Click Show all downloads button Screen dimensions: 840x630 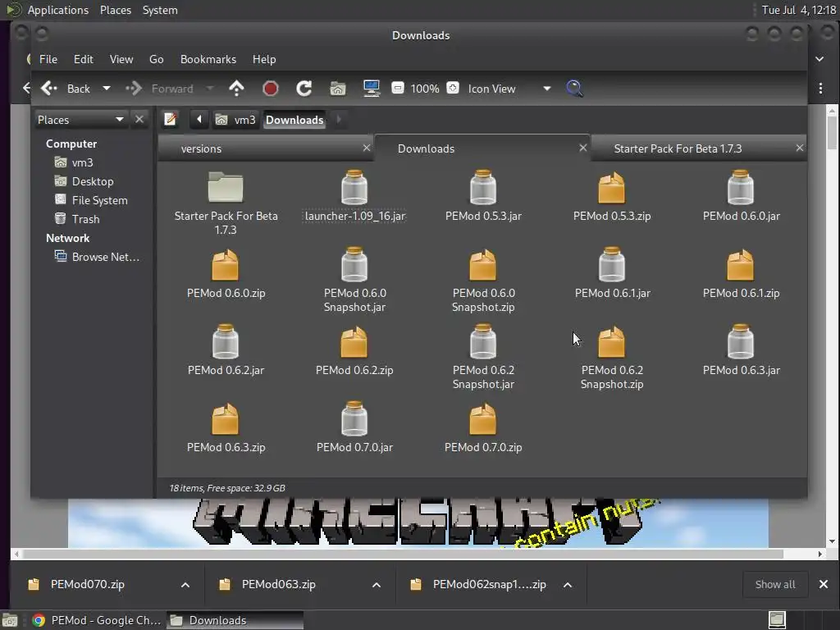click(x=775, y=584)
